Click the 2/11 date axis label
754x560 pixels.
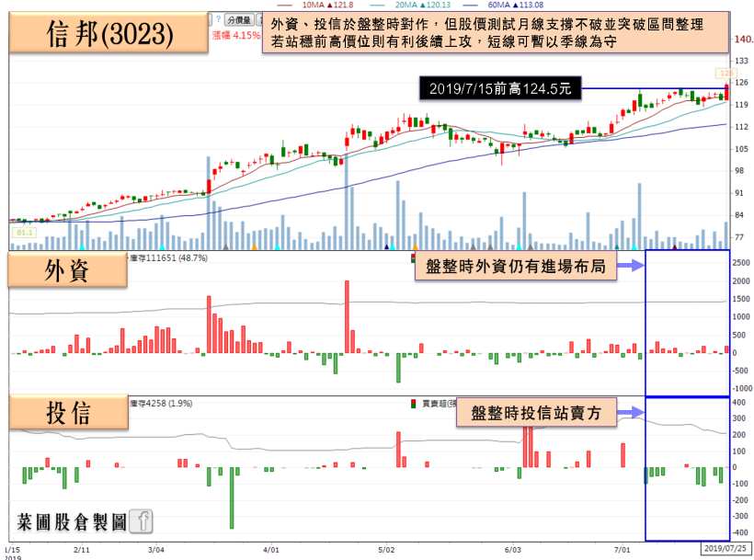(82, 549)
